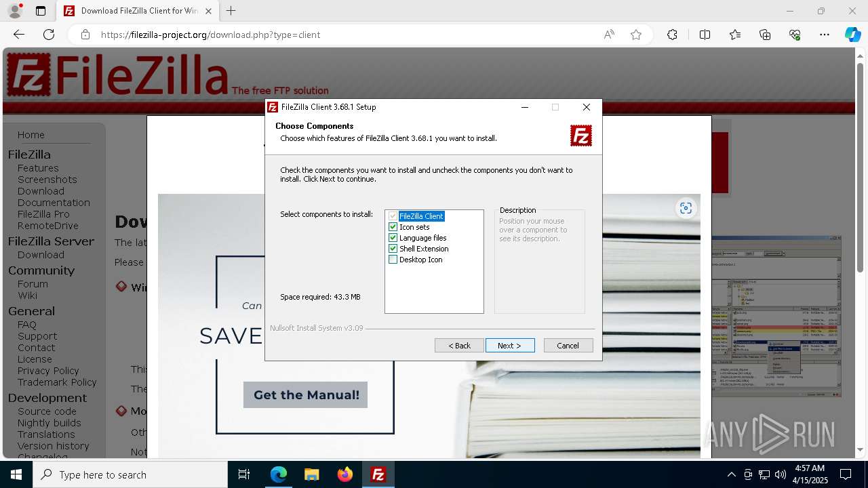The width and height of the screenshot is (868, 488).
Task: Open the tab actions menu icon
Action: pos(41,11)
